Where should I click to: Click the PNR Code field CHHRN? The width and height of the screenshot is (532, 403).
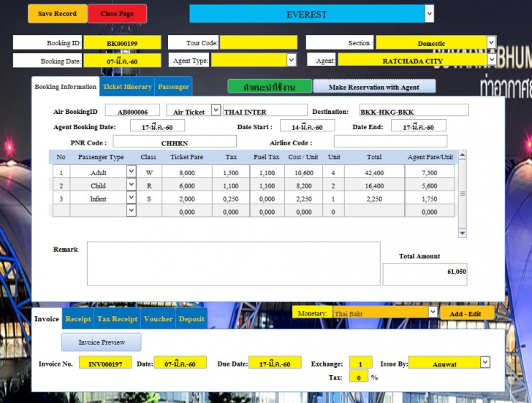(175, 142)
